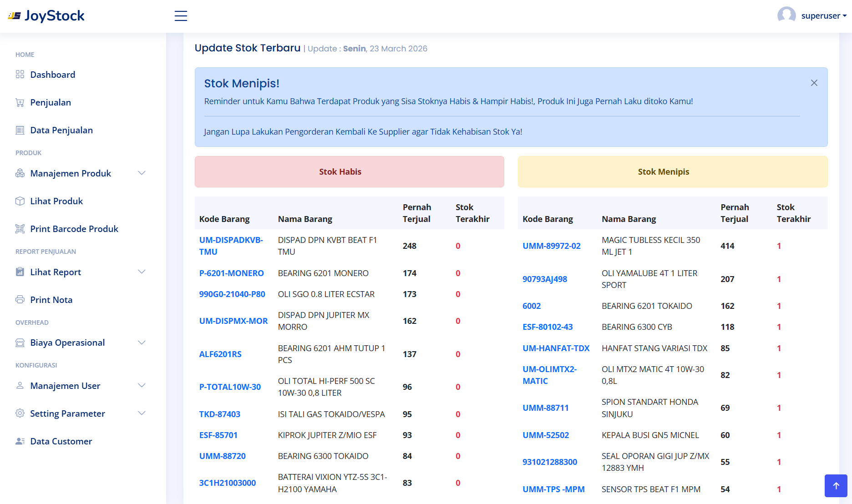The image size is (852, 504).
Task: Click the JoyStock logo icon
Action: click(14, 16)
